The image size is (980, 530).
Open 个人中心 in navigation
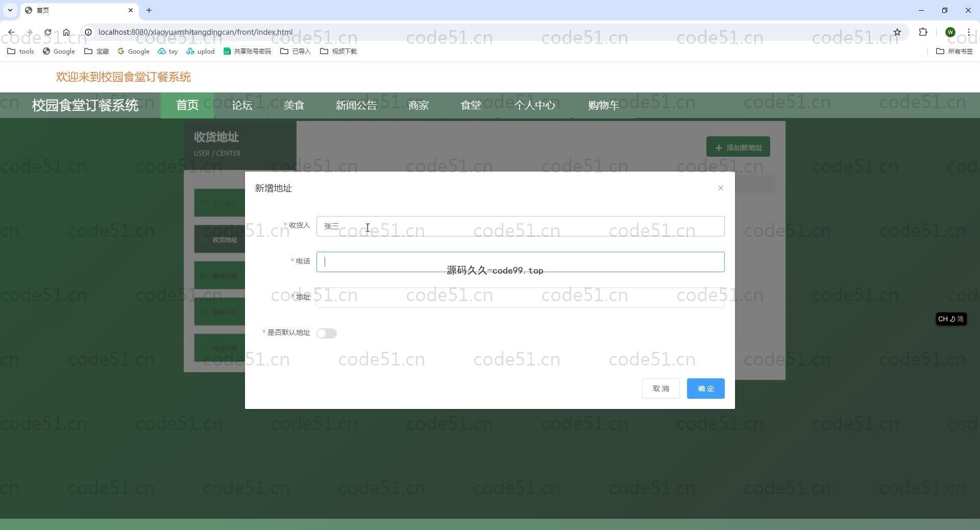point(534,105)
